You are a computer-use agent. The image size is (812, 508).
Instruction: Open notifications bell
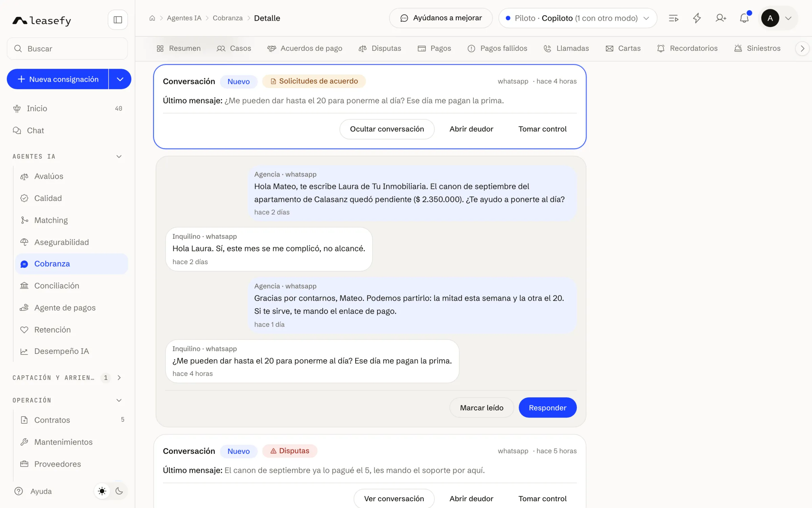click(744, 18)
